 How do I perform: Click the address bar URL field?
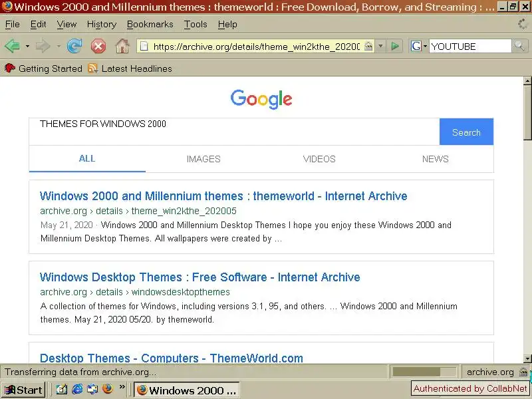pos(256,47)
